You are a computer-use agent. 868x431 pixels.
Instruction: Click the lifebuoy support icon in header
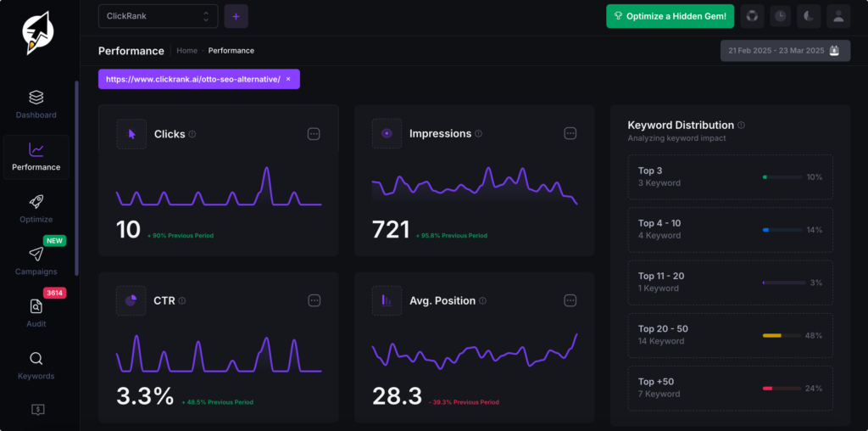(752, 16)
